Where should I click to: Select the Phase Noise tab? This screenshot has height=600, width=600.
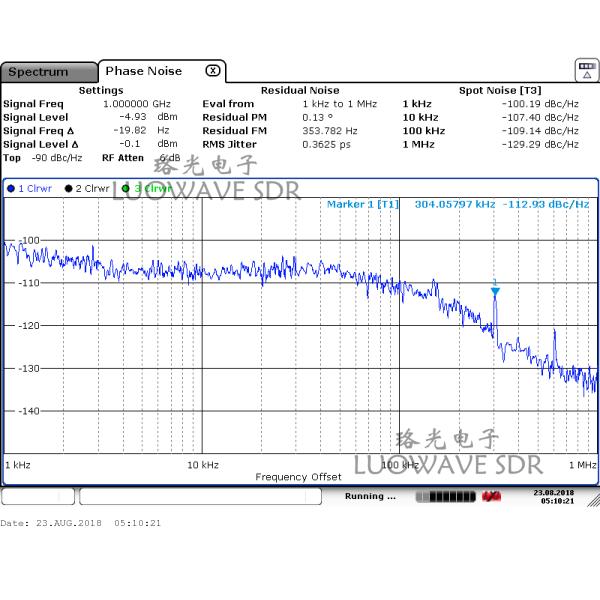pos(143,71)
